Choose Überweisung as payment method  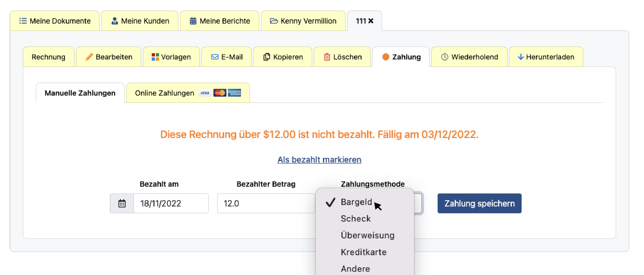tap(365, 235)
